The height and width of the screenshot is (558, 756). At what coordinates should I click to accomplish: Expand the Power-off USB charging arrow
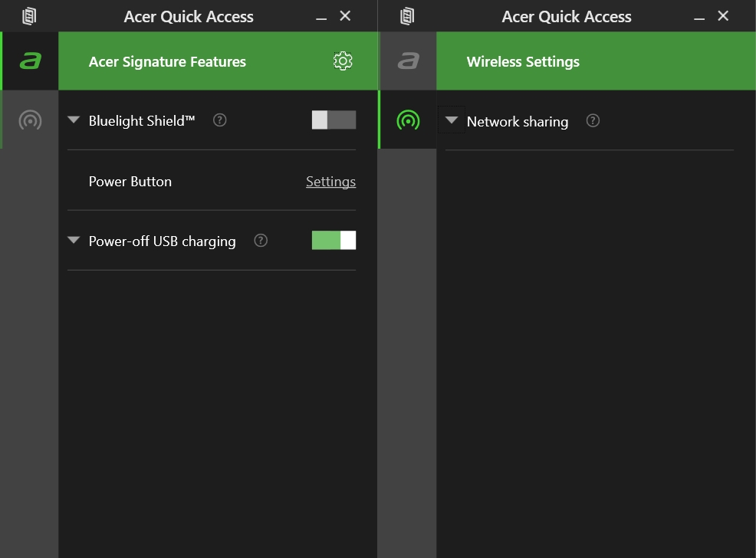pos(74,240)
